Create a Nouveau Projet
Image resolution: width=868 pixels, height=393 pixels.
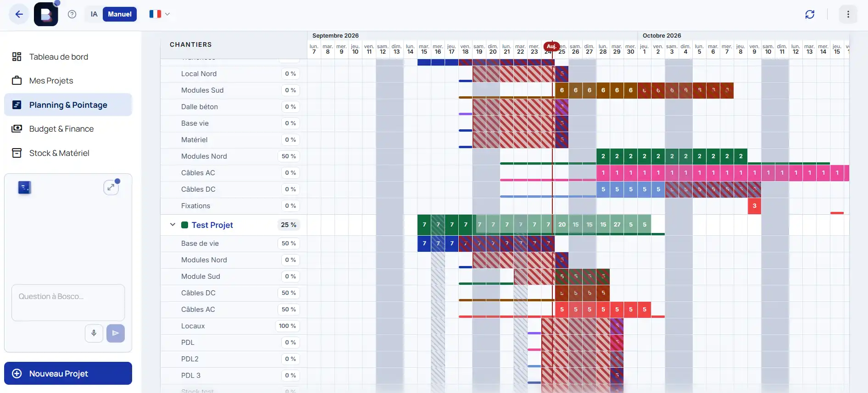point(68,374)
